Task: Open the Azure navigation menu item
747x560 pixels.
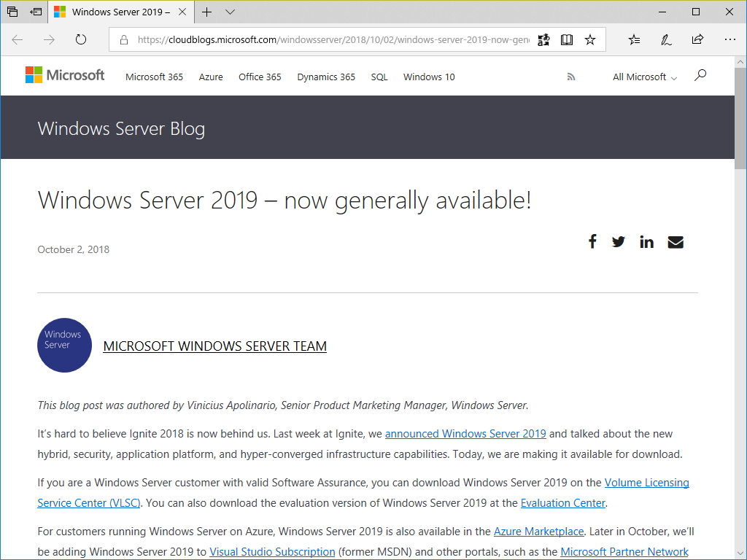Action: (x=211, y=77)
